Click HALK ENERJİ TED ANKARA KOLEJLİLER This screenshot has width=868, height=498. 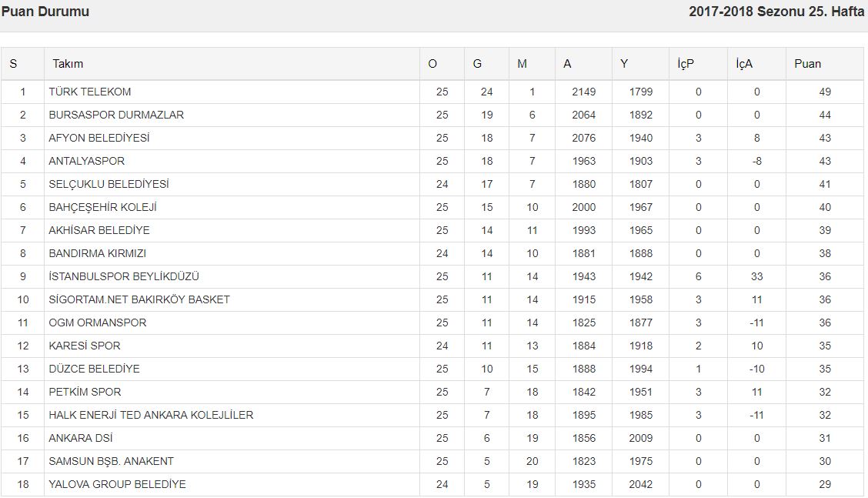pyautogui.click(x=151, y=415)
